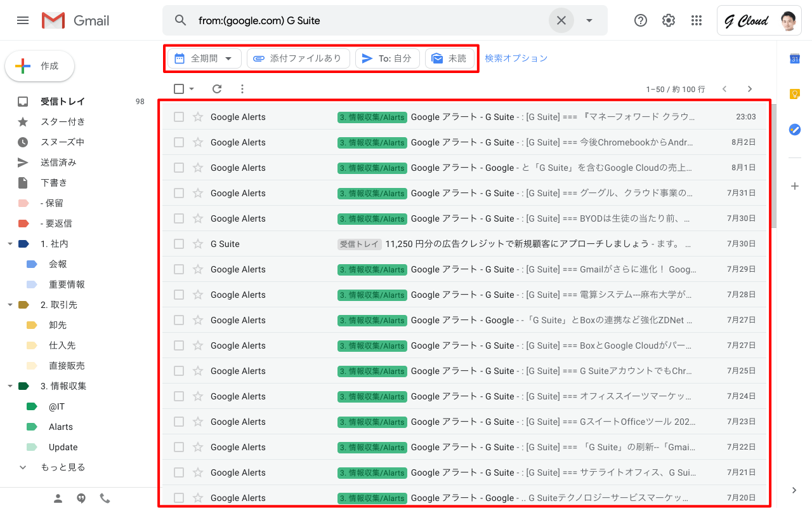Viewport: 812px width, 508px height.
Task: Select checkbox of the 7月25日 email
Action: pyautogui.click(x=179, y=371)
